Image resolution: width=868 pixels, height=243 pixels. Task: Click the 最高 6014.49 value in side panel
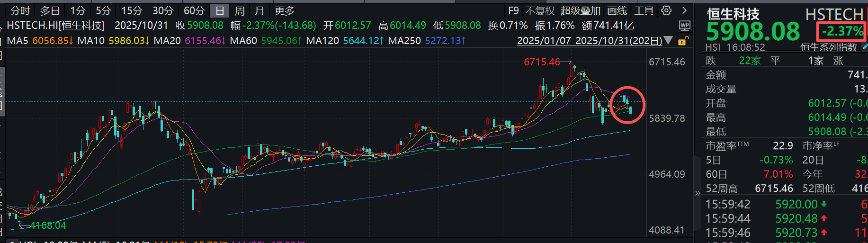pos(827,117)
